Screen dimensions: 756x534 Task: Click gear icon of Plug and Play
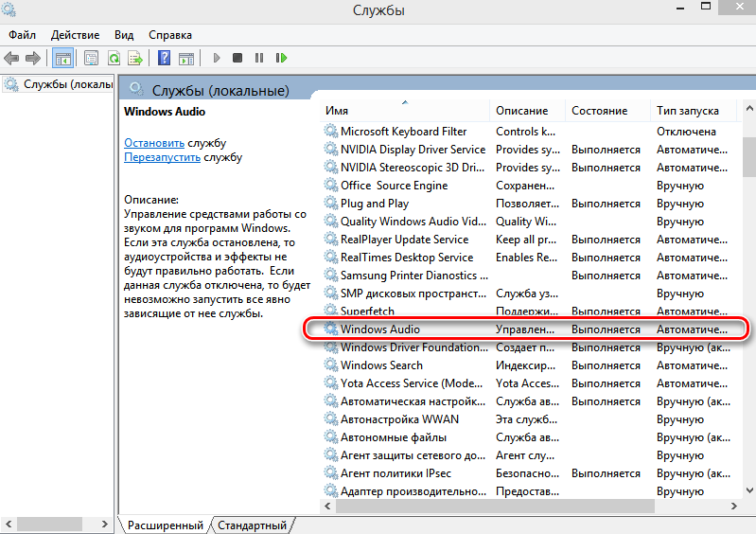pyautogui.click(x=331, y=203)
